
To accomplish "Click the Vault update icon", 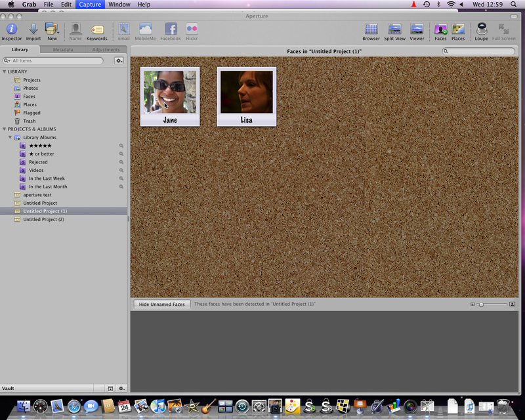I will coord(110,388).
